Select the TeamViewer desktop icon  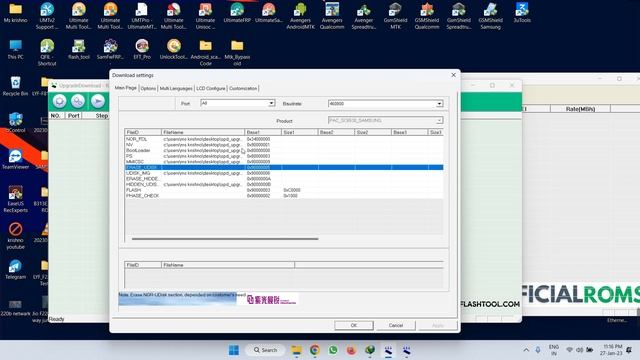16,160
